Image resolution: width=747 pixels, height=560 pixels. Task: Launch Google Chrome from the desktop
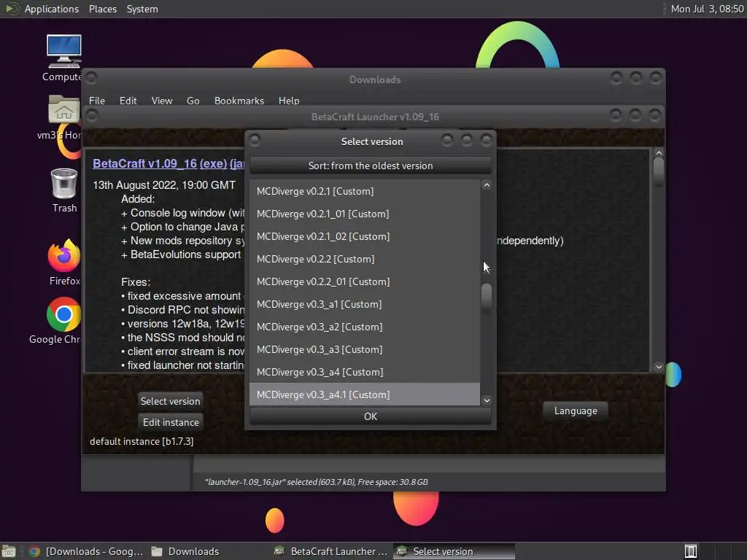tap(64, 314)
